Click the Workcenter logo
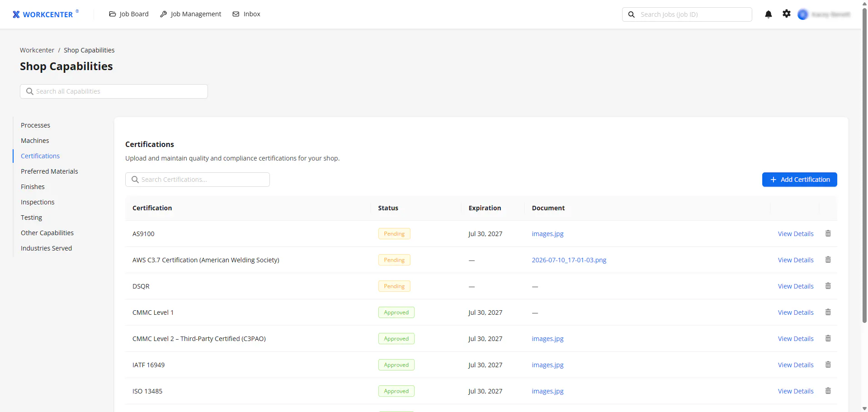The width and height of the screenshot is (868, 412). 45,14
